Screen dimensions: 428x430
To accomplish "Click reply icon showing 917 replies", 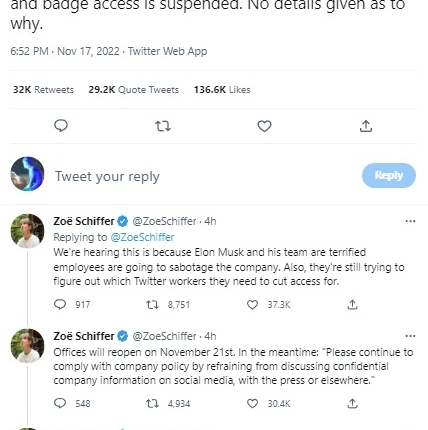I will point(60,304).
